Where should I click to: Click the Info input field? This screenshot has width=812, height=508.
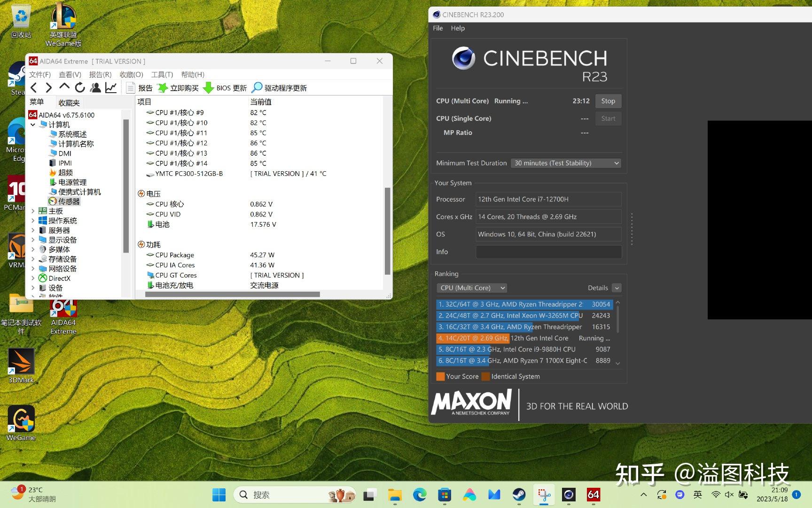(x=548, y=252)
